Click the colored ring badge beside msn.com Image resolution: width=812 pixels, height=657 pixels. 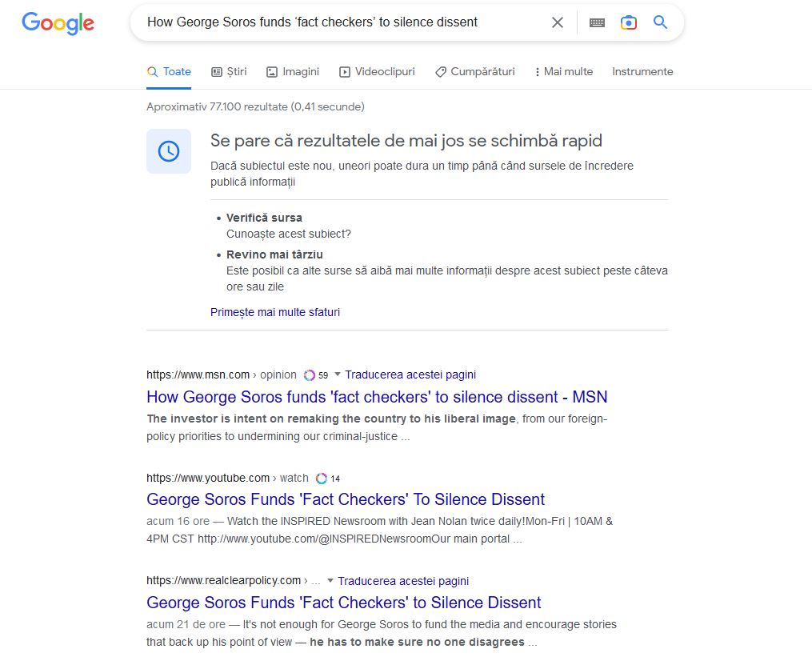(x=310, y=375)
